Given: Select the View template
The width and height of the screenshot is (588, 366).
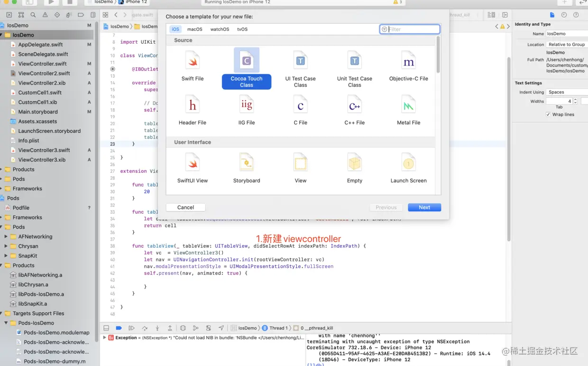Looking at the screenshot, I should pos(301,169).
